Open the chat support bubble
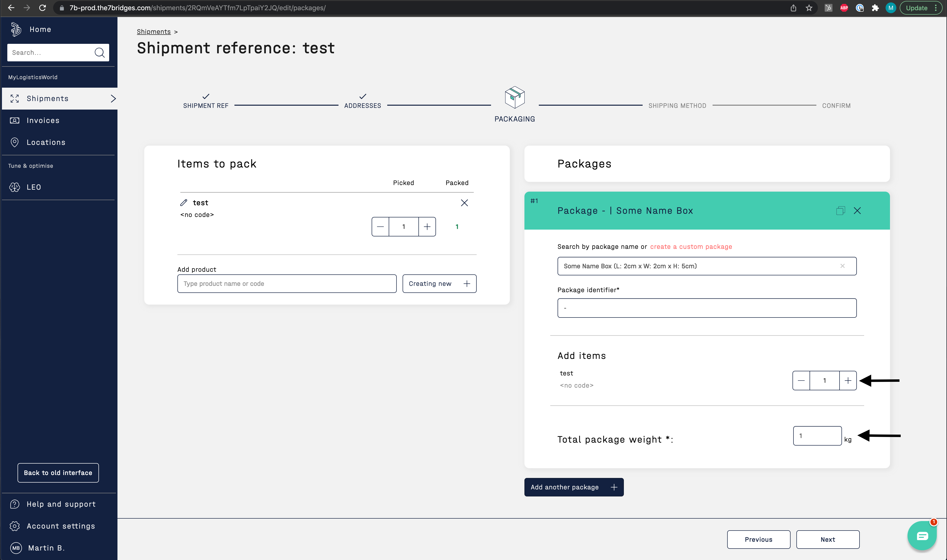Image resolution: width=947 pixels, height=560 pixels. pos(922,536)
